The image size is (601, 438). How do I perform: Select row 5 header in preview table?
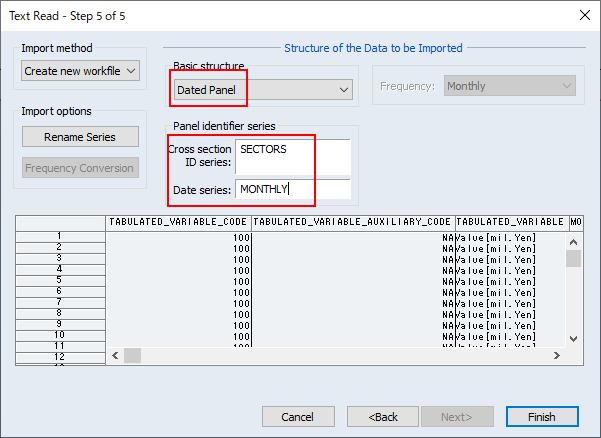pos(60,280)
